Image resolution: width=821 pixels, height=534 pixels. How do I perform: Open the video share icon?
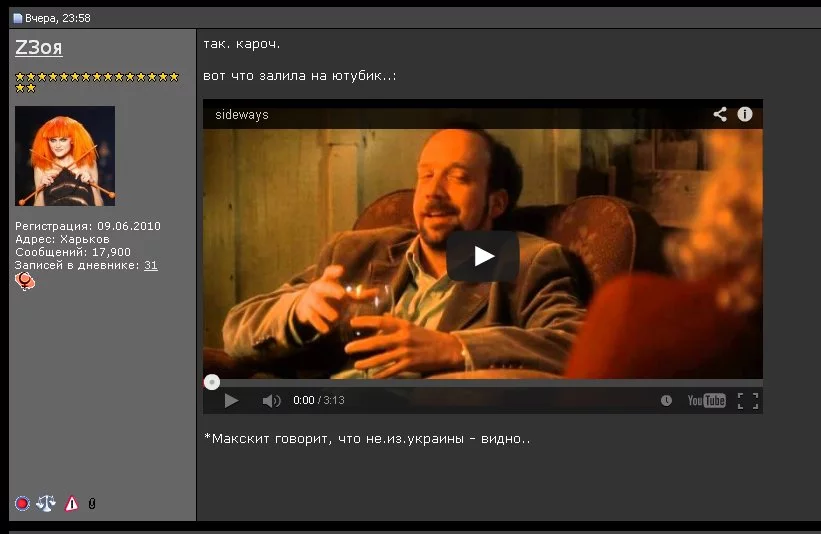(720, 114)
